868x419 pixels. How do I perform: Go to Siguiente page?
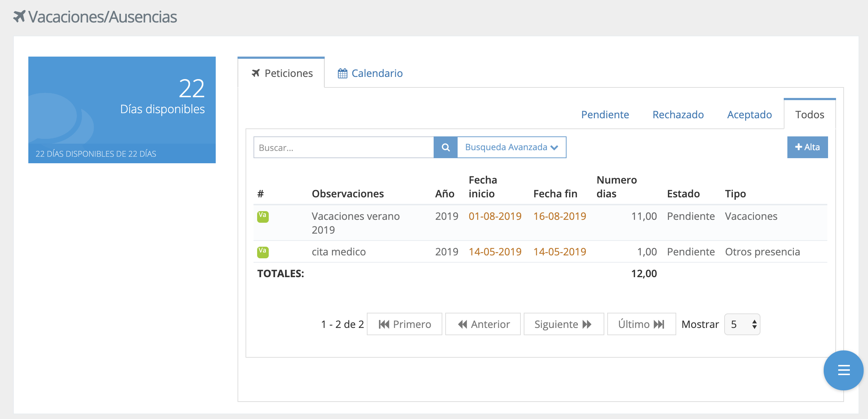(x=564, y=324)
